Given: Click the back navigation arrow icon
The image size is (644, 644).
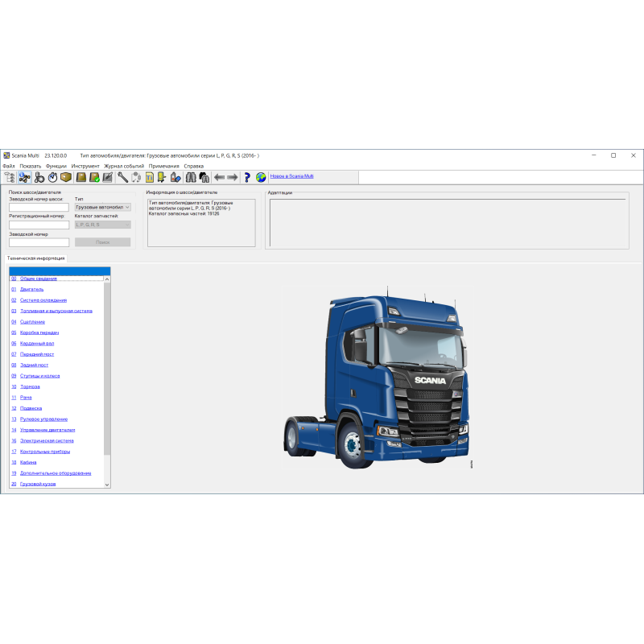Looking at the screenshot, I should tap(219, 179).
